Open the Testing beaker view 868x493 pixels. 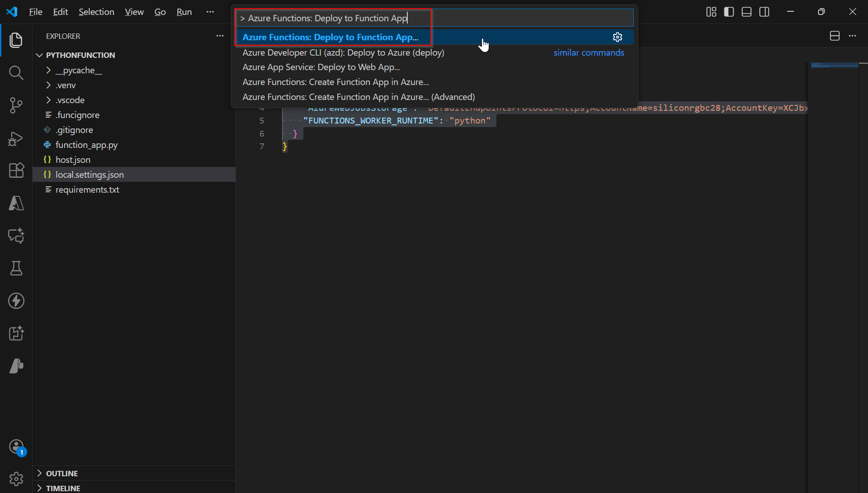point(16,268)
